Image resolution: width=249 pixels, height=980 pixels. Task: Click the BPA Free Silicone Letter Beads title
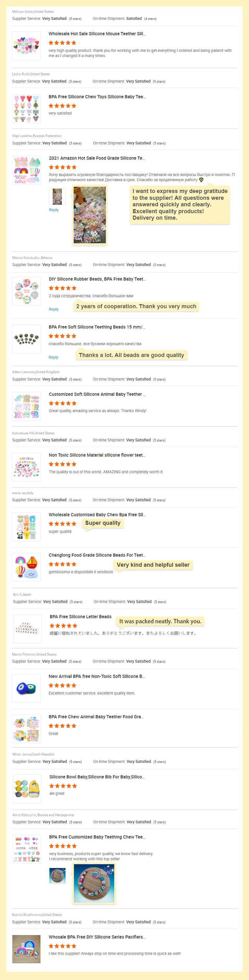coord(81,617)
